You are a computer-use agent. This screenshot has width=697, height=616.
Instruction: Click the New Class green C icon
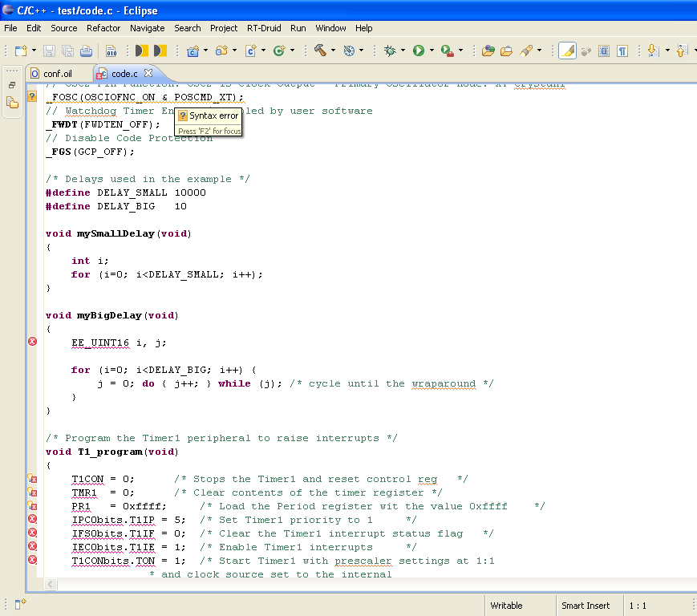coord(279,51)
